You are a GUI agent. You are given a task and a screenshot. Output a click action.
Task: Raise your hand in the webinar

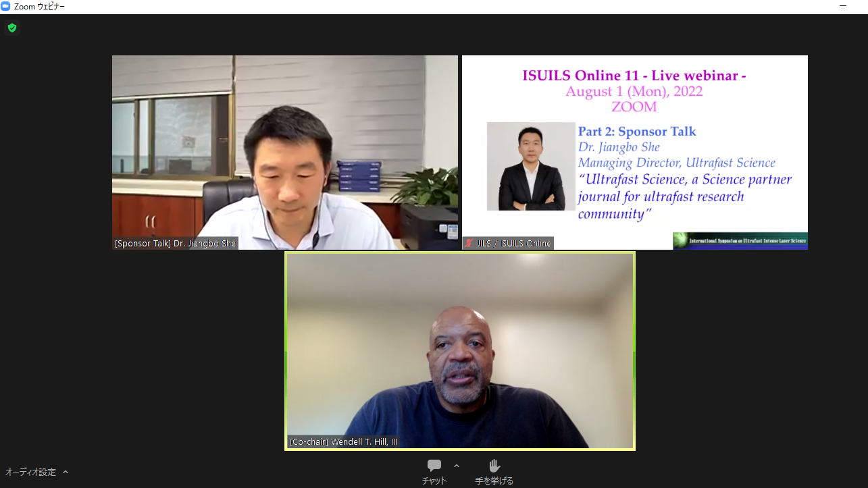pyautogui.click(x=494, y=471)
